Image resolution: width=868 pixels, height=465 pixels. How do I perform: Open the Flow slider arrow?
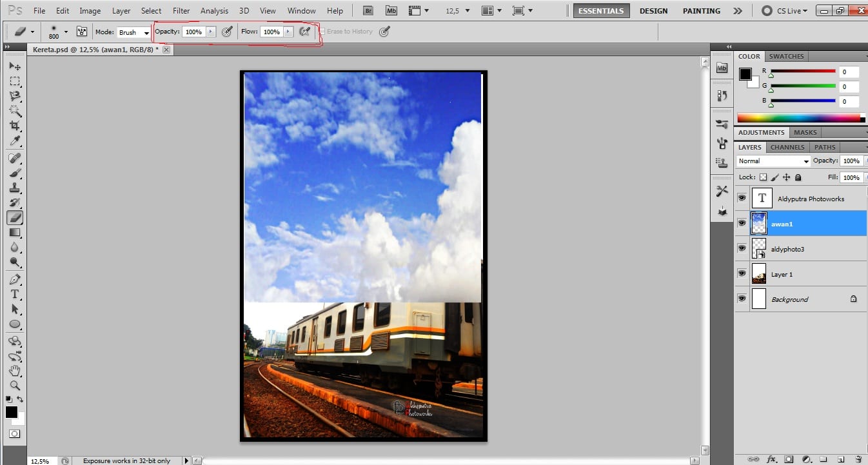(x=288, y=32)
